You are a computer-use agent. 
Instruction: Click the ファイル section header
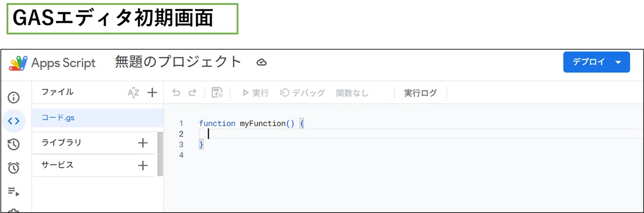[x=58, y=92]
